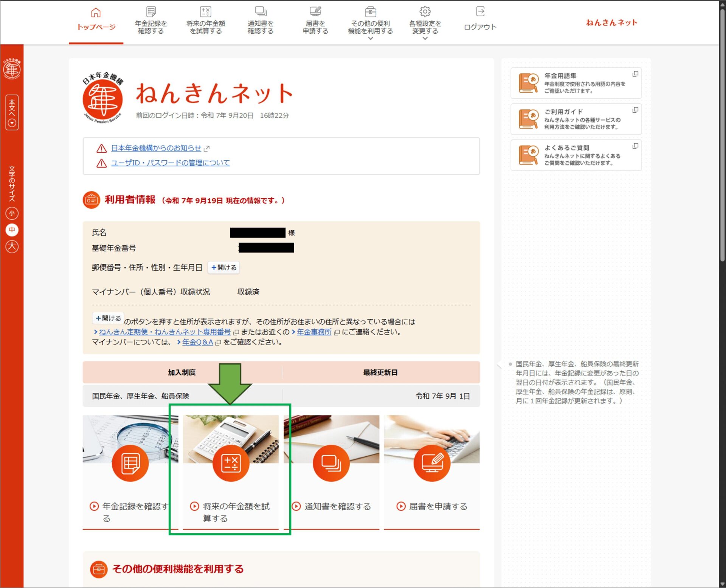Open 日本年金機構からのお知らせ link
Viewport: 726px width, 588px height.
[x=156, y=148]
